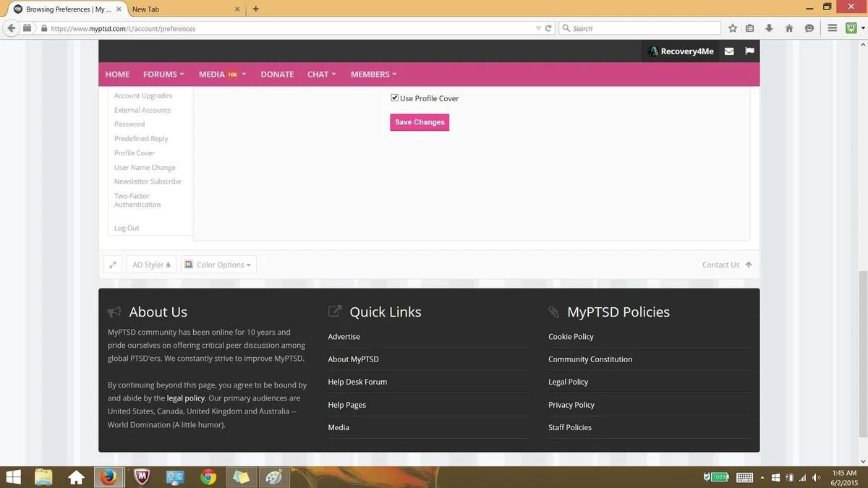This screenshot has width=868, height=488.
Task: Open Firefox Hello chat smiley icon
Action: pyautogui.click(x=809, y=28)
